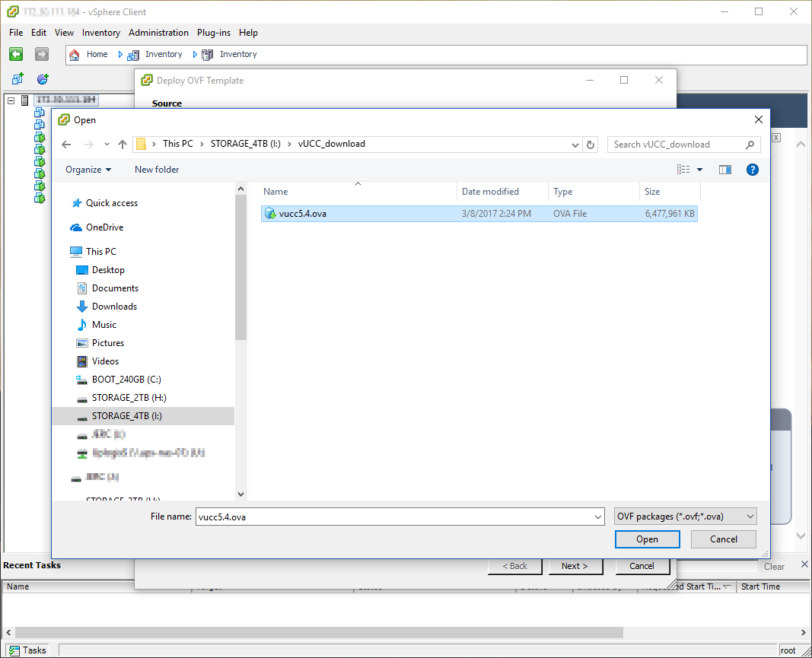
Task: Click the Home icon in the vSphere breadcrumb
Action: pos(75,55)
